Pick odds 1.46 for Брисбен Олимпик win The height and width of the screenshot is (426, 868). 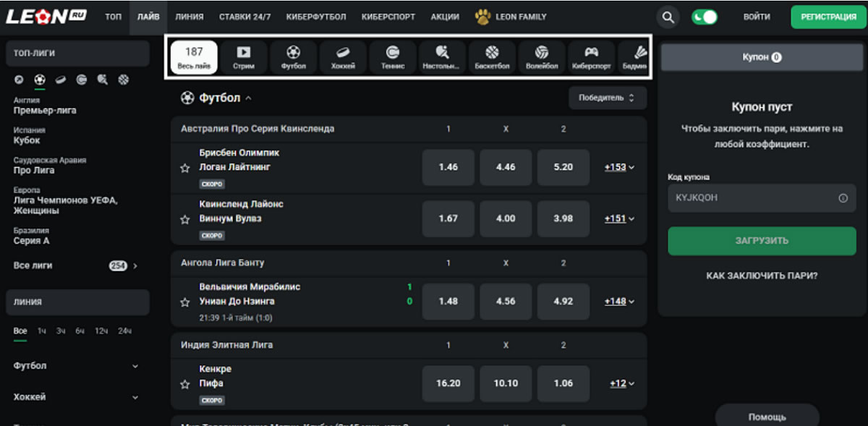pyautogui.click(x=448, y=167)
